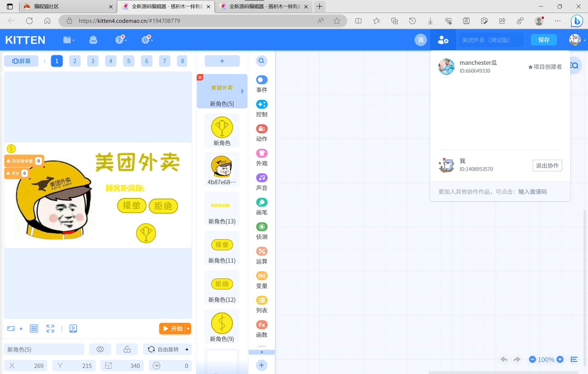Image resolution: width=588 pixels, height=374 pixels.
Task: Open the file folder dropdown menu
Action: pyautogui.click(x=69, y=40)
